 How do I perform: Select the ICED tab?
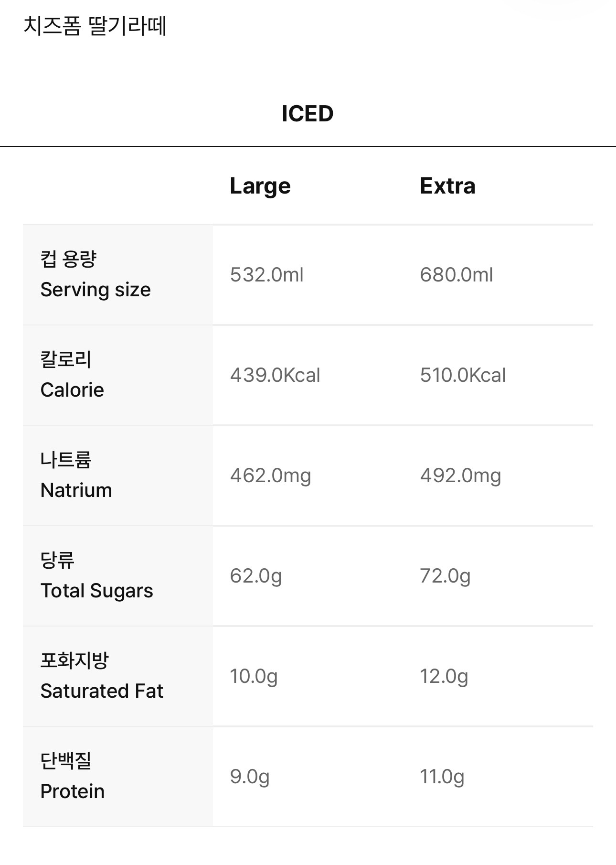point(308,114)
